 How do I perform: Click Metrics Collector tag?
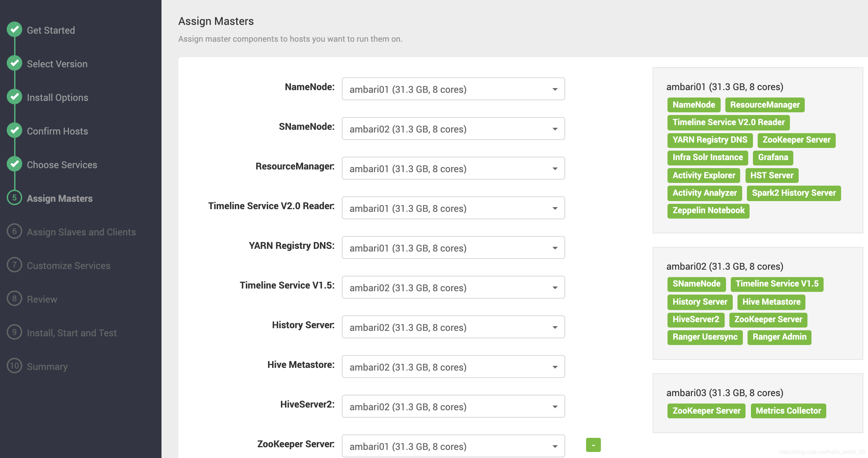[x=788, y=411]
